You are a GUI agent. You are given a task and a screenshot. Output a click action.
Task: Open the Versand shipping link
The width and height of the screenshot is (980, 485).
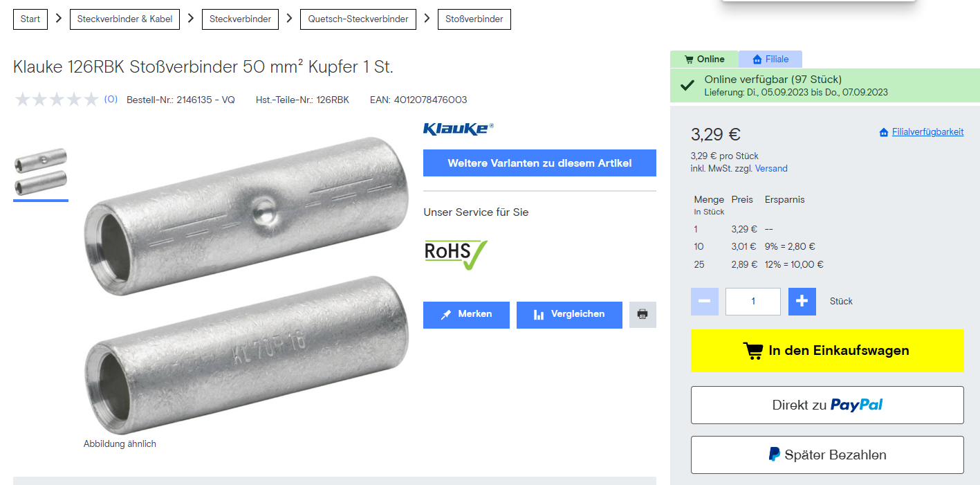[x=771, y=169]
